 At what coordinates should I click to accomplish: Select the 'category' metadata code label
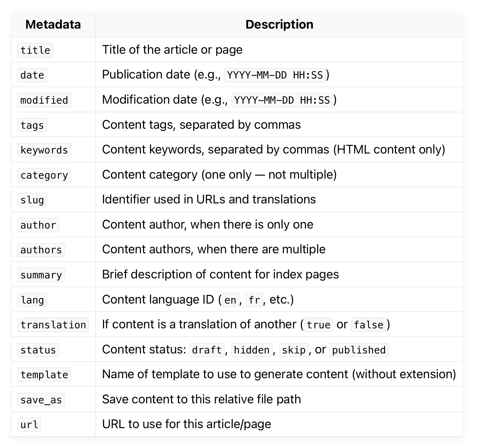pos(44,175)
